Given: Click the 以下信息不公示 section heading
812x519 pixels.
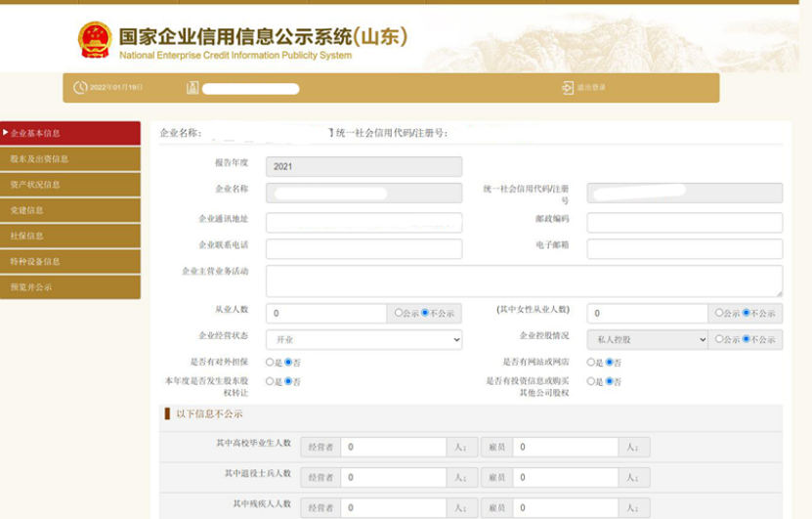Looking at the screenshot, I should click(x=209, y=413).
